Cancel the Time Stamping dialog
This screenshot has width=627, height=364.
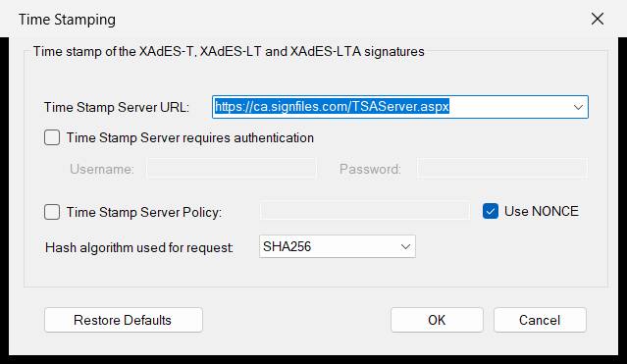coord(540,320)
